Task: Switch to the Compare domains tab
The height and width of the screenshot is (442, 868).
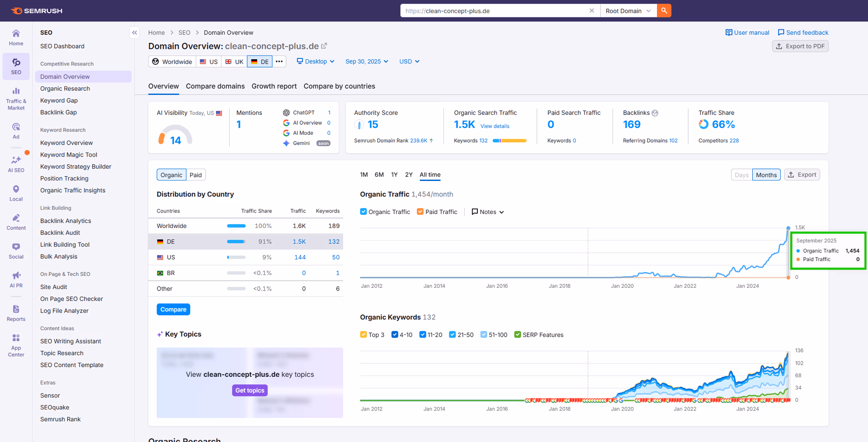Action: click(x=215, y=86)
